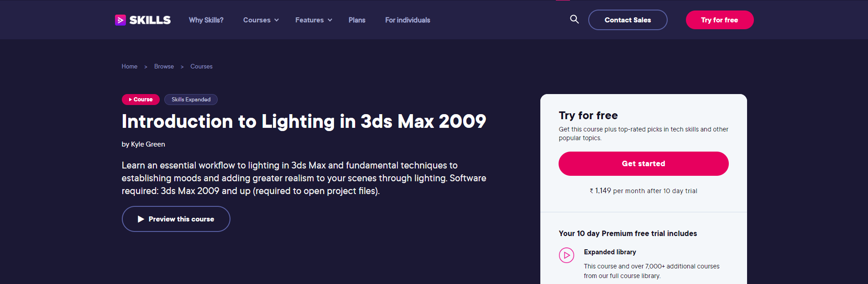Open the For individuals menu item
This screenshot has height=284, width=868.
click(x=408, y=20)
